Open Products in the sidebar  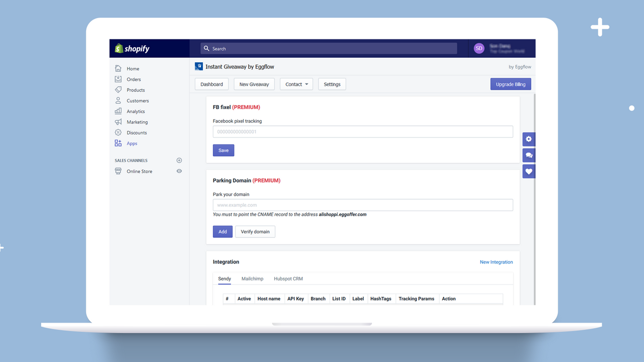coord(136,90)
